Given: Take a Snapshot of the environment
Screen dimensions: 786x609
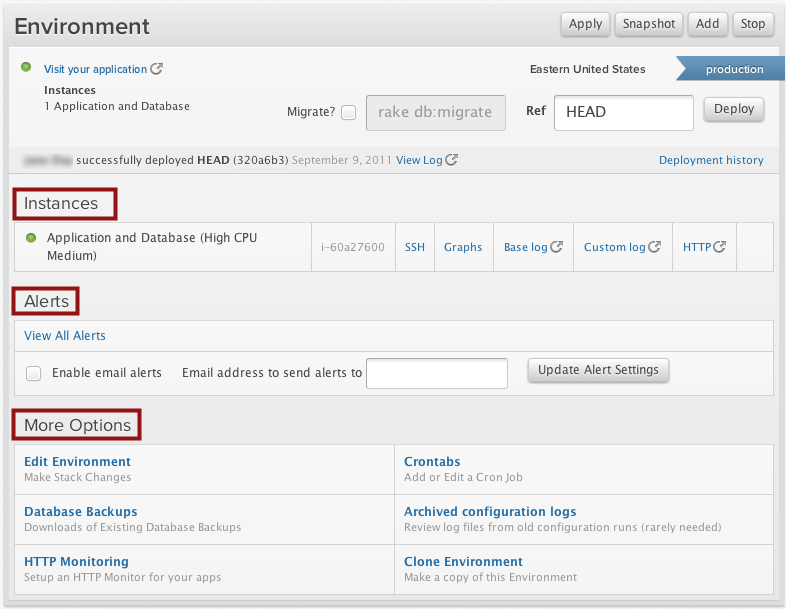Looking at the screenshot, I should coord(648,24).
